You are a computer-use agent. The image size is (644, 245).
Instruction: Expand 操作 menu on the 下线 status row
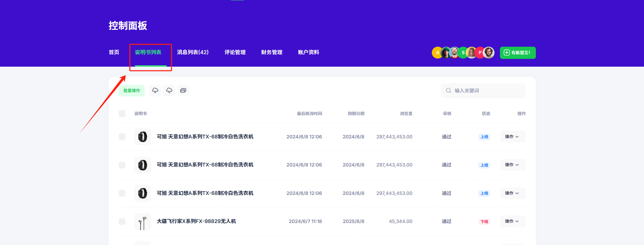pyautogui.click(x=512, y=221)
